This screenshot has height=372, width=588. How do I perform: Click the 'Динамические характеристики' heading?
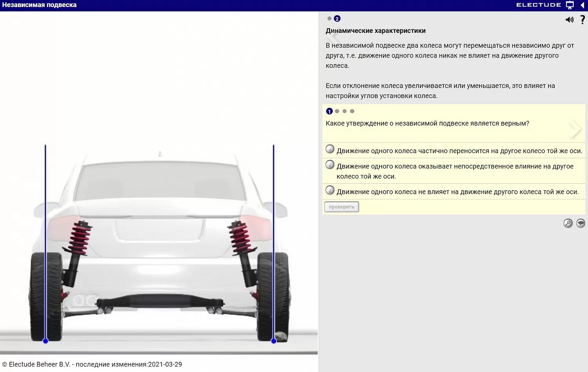pyautogui.click(x=376, y=31)
